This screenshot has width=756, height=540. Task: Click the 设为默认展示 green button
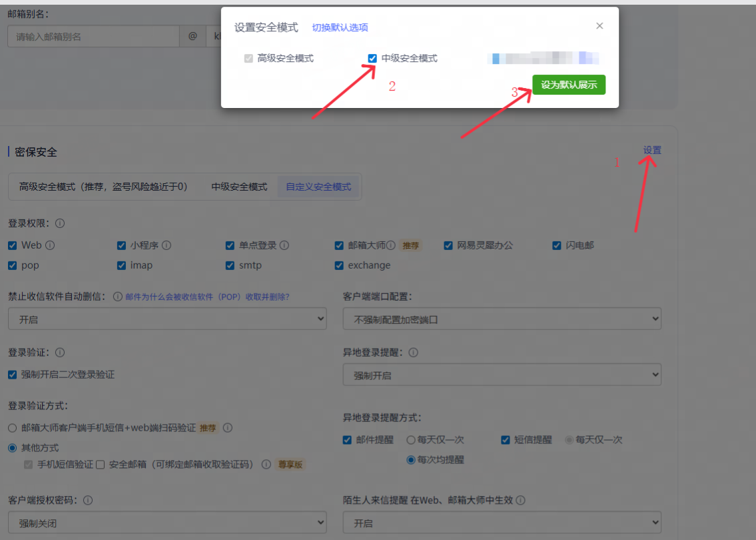click(569, 85)
